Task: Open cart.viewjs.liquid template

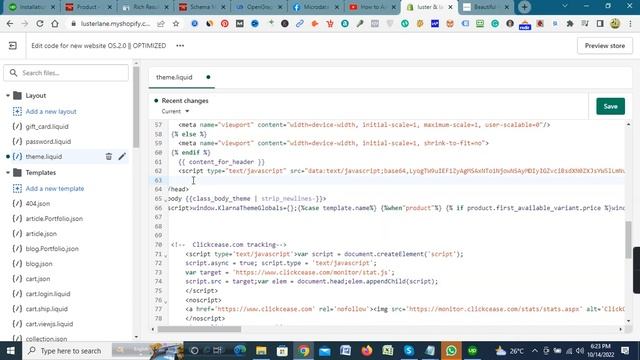Action: 49,324
